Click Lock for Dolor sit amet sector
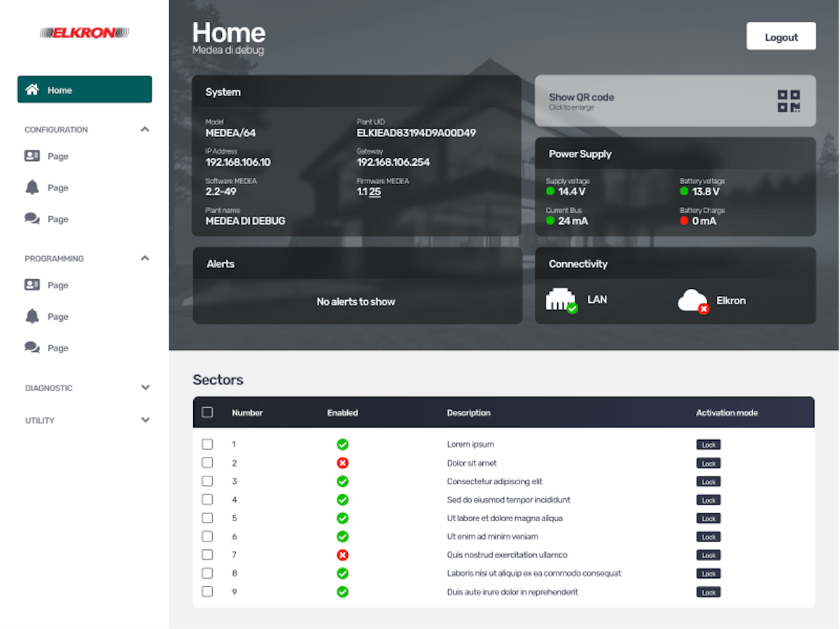Image resolution: width=840 pixels, height=629 pixels. 708,463
